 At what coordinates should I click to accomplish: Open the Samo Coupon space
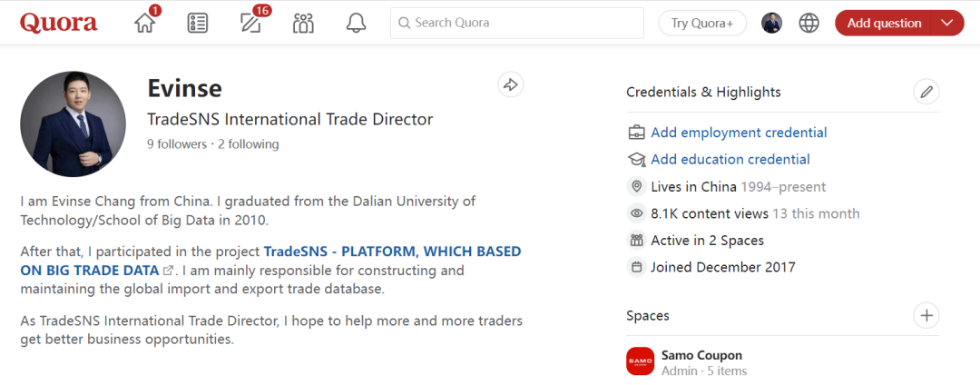coord(701,355)
